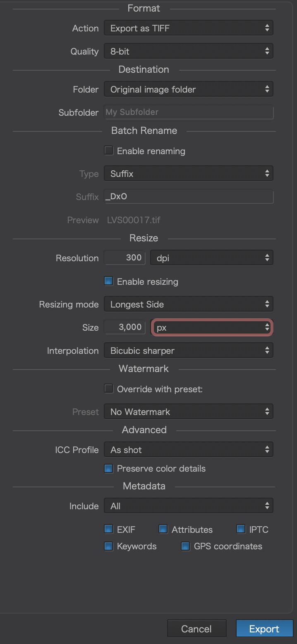Image resolution: width=297 pixels, height=644 pixels.
Task: Check Override with preset watermark option
Action: click(109, 389)
